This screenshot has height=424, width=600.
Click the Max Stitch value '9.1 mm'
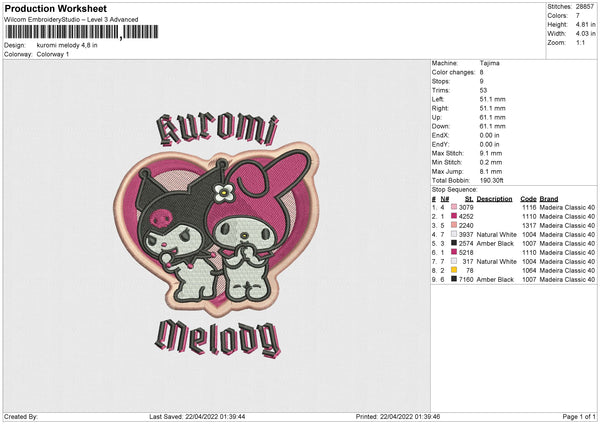pyautogui.click(x=491, y=153)
